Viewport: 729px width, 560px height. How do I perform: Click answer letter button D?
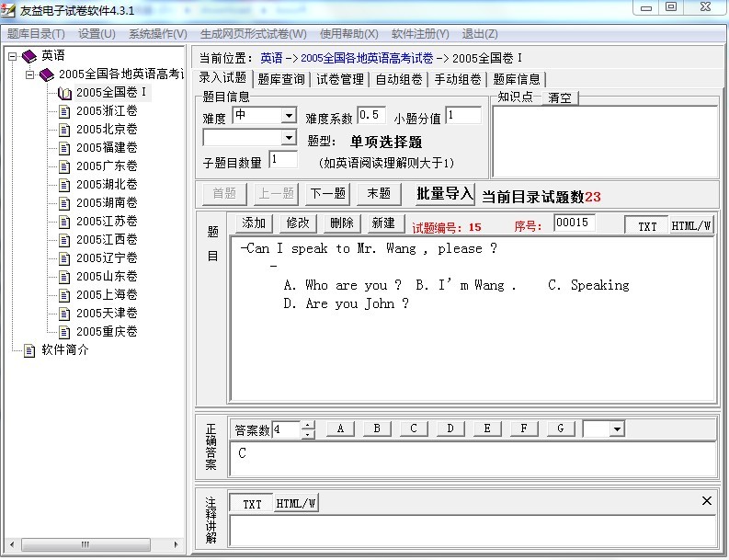(450, 429)
